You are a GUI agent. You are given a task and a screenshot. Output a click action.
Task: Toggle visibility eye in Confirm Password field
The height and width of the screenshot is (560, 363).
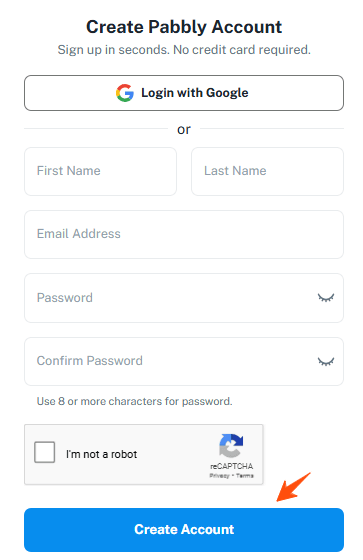pos(325,361)
